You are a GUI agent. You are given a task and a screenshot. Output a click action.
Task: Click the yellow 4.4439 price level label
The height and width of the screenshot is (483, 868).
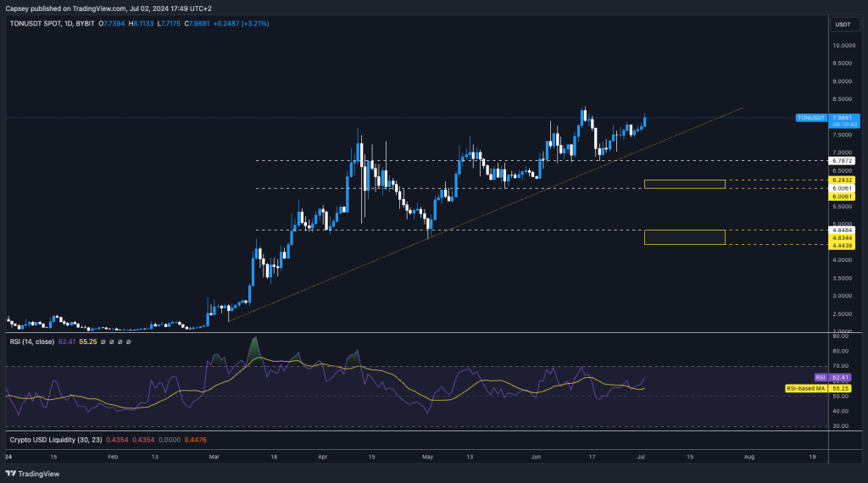tap(843, 245)
